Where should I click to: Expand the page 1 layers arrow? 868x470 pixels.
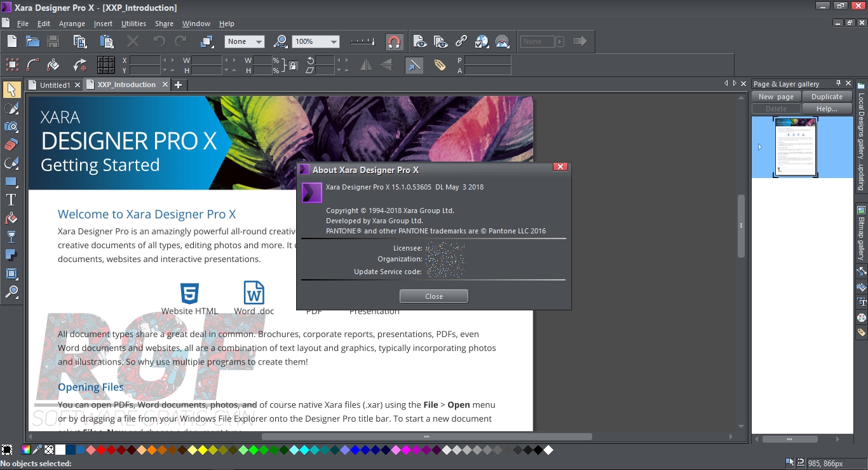[x=760, y=147]
